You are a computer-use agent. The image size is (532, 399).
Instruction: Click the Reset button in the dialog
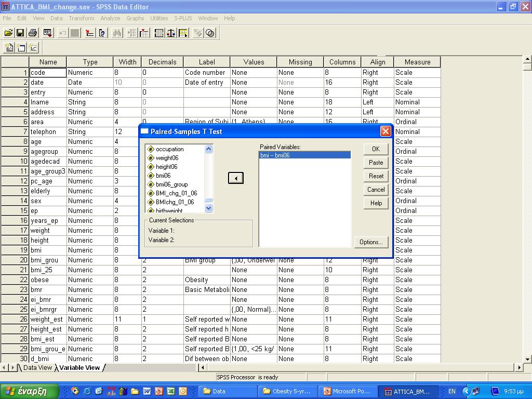pyautogui.click(x=376, y=176)
